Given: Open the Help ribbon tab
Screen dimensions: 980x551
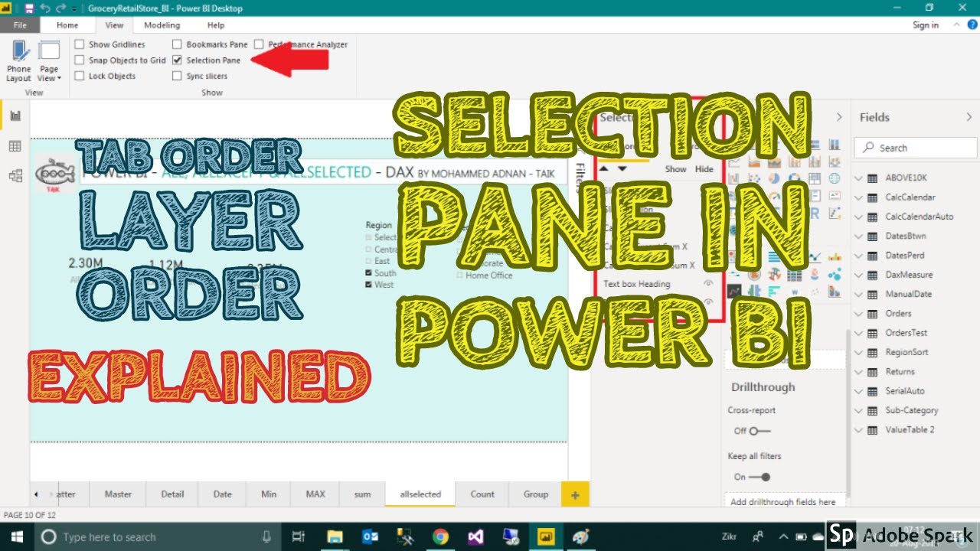Looking at the screenshot, I should pos(216,25).
